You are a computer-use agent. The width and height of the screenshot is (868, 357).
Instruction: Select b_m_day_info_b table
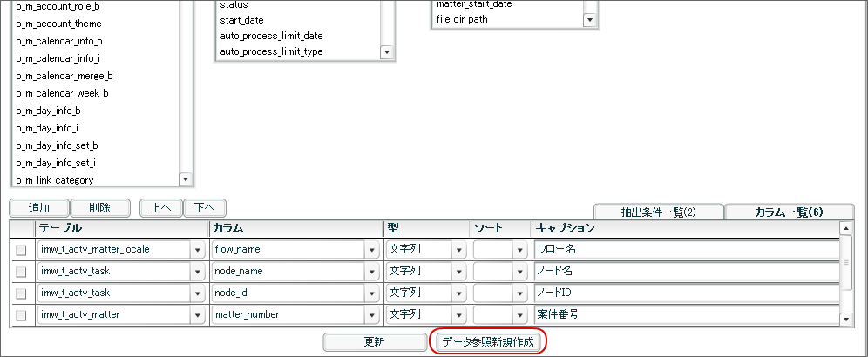pos(49,111)
